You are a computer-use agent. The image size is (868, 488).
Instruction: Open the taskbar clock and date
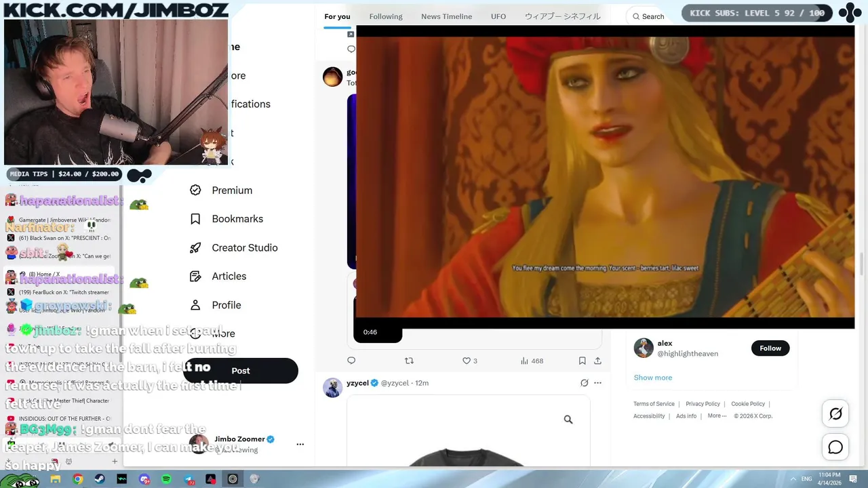coord(830,479)
